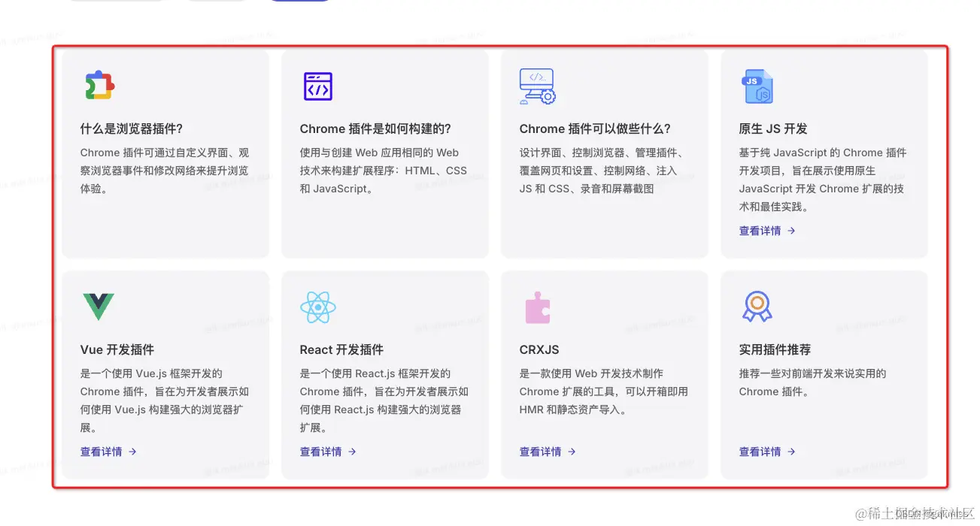
Task: Click the heading React 开发插件
Action: coord(341,349)
